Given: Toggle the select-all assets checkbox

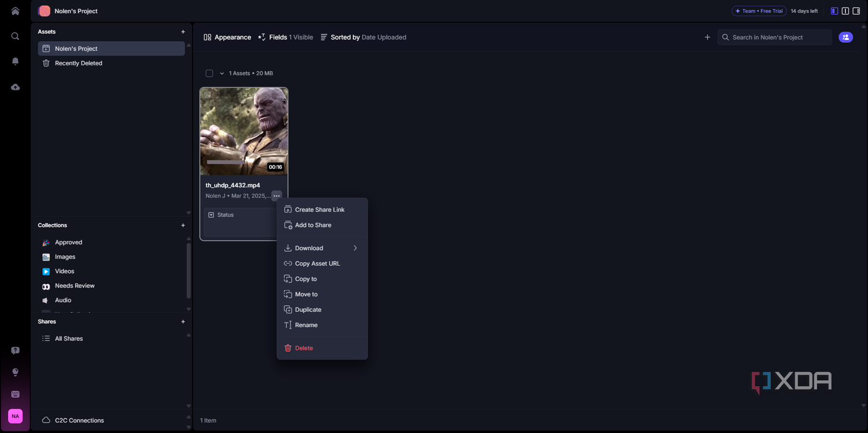Looking at the screenshot, I should point(209,74).
